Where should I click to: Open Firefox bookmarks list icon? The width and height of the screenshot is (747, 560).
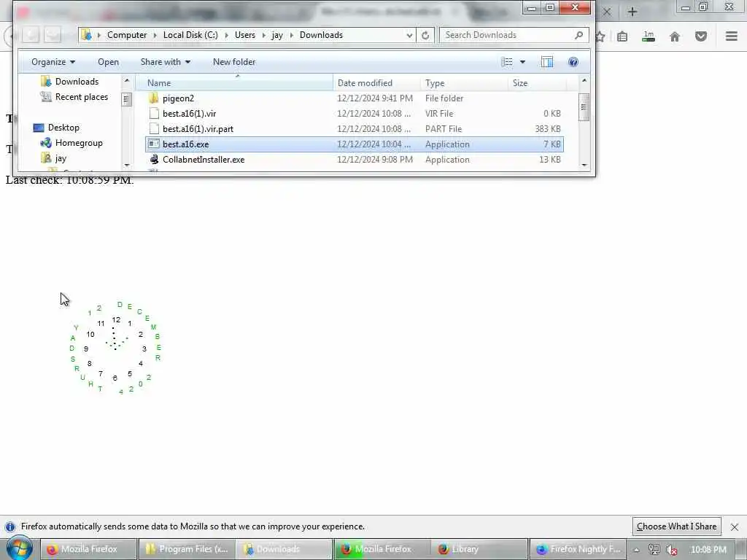[622, 36]
